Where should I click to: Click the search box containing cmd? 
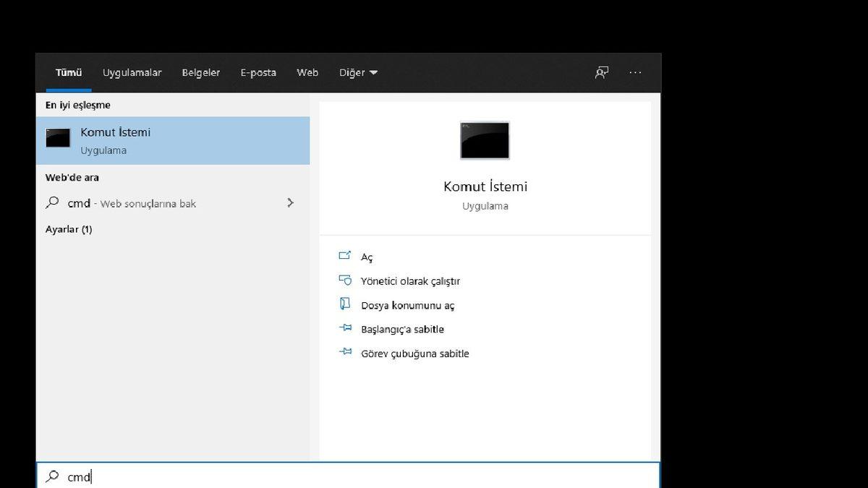point(347,476)
